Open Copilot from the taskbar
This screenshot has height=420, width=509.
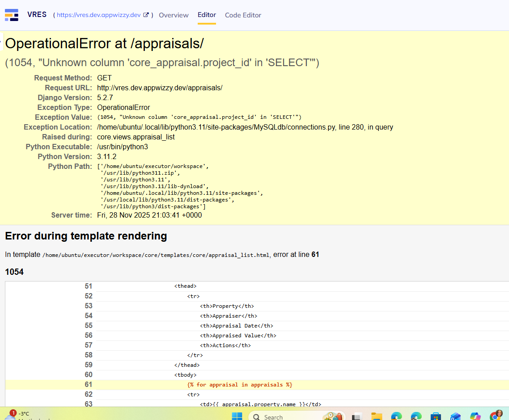point(475,416)
